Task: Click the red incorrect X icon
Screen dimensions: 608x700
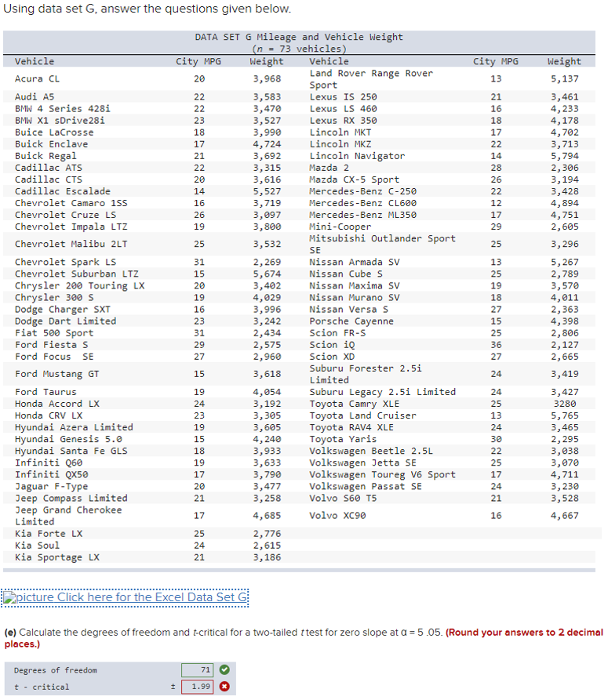Action: pos(224,686)
